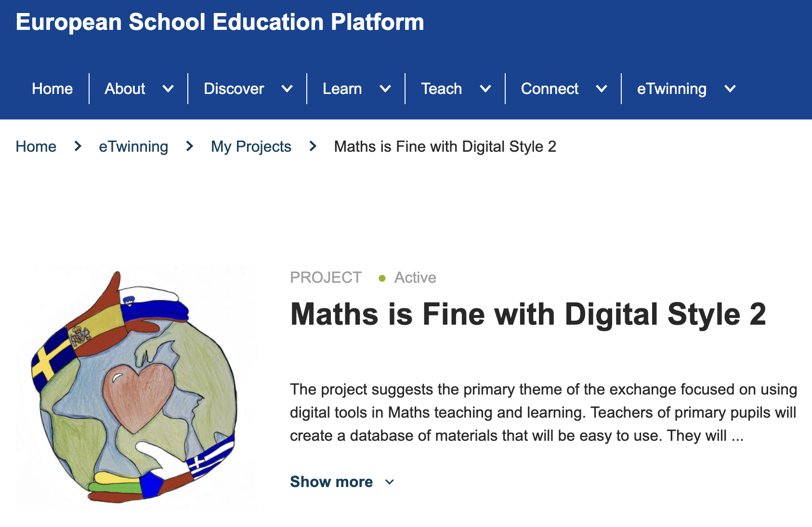
Task: Open the Connect menu item
Action: click(x=550, y=89)
